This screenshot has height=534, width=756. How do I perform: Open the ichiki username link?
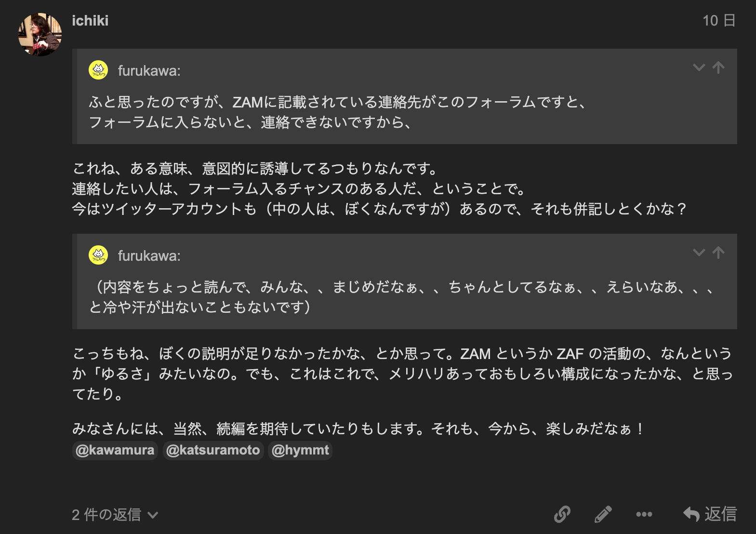(x=90, y=21)
